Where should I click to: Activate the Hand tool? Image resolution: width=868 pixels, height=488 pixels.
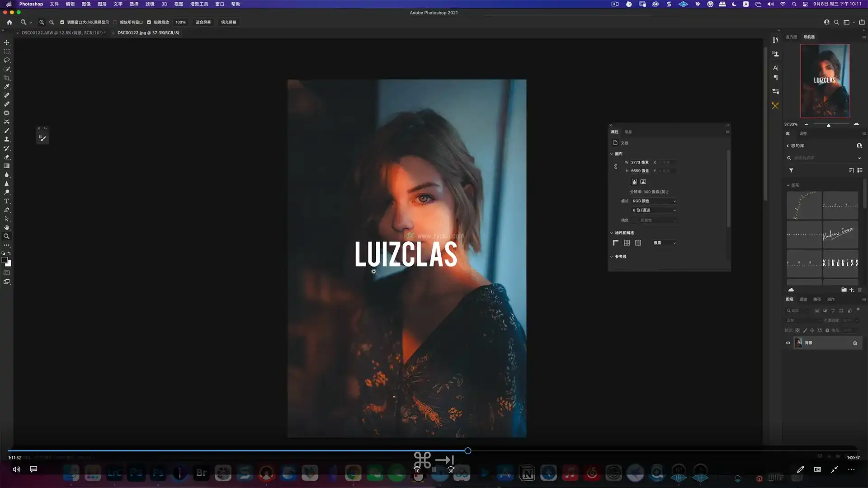point(7,228)
